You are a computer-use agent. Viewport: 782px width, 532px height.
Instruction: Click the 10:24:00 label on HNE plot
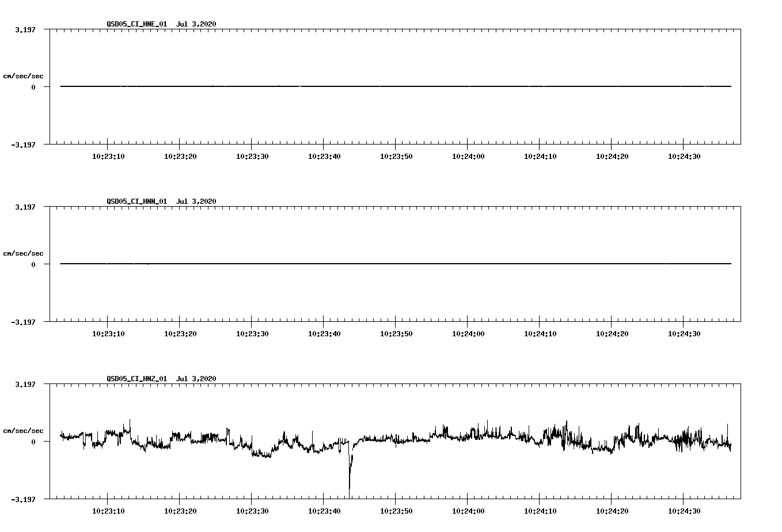(x=468, y=156)
